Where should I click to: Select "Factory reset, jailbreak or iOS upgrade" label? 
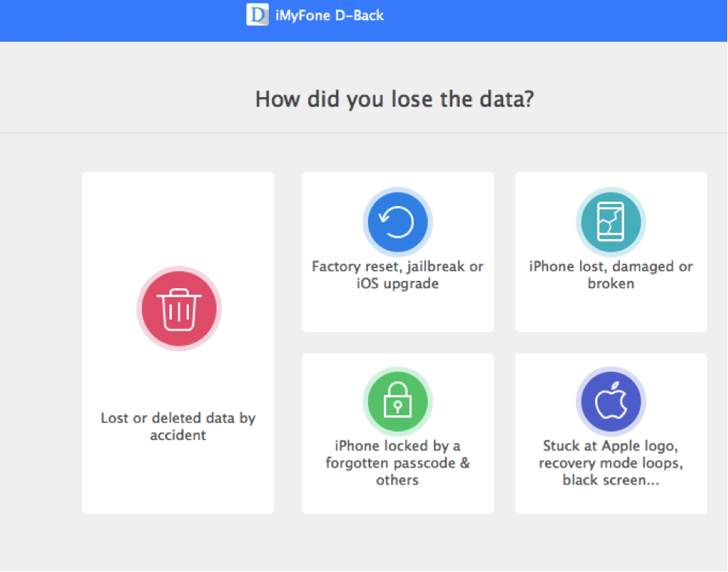coord(397,275)
